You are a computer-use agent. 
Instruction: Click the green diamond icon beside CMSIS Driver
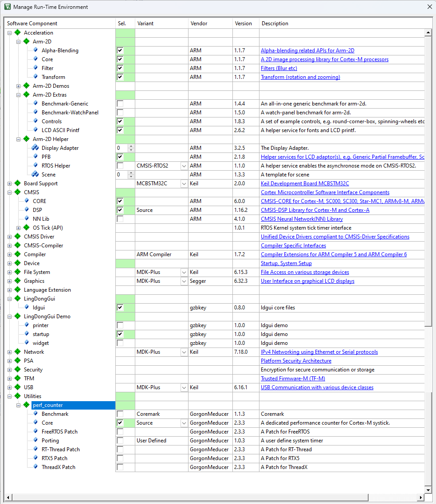coord(18,236)
